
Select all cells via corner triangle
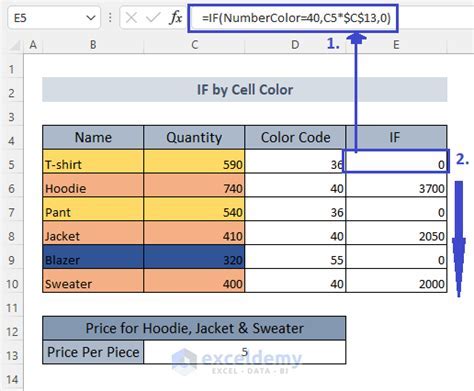(x=14, y=46)
